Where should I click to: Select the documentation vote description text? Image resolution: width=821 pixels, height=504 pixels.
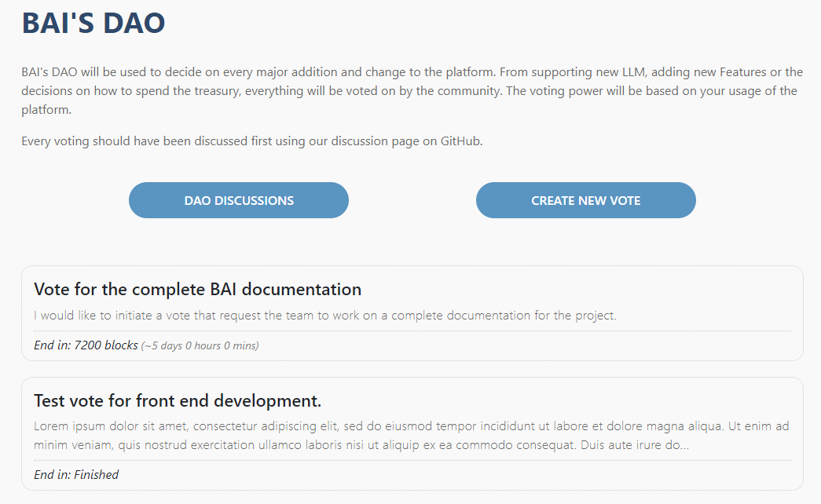pos(324,316)
